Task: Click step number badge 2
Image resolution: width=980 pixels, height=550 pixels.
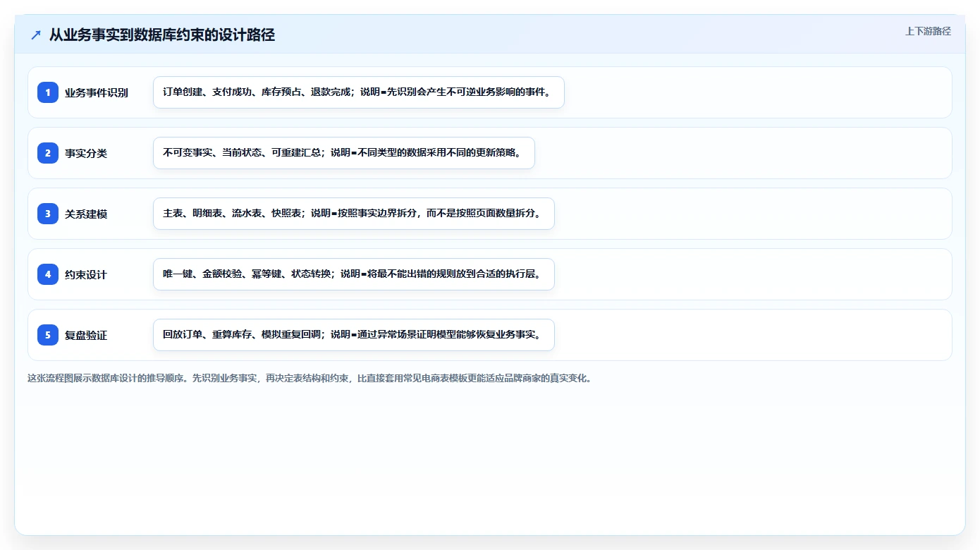Action: (48, 153)
